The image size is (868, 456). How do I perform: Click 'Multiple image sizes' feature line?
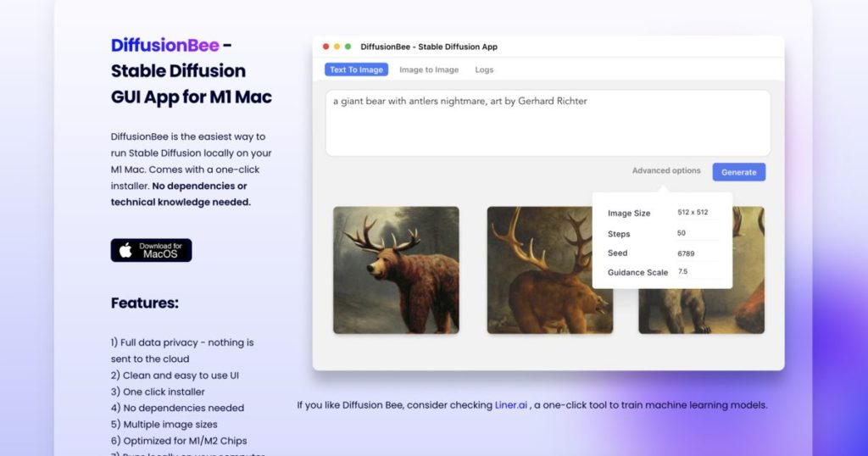tap(164, 425)
